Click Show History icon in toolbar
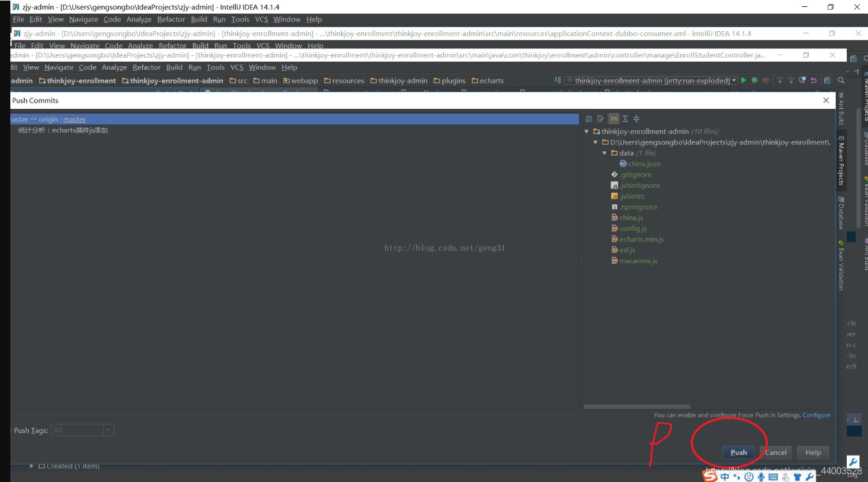 click(803, 81)
